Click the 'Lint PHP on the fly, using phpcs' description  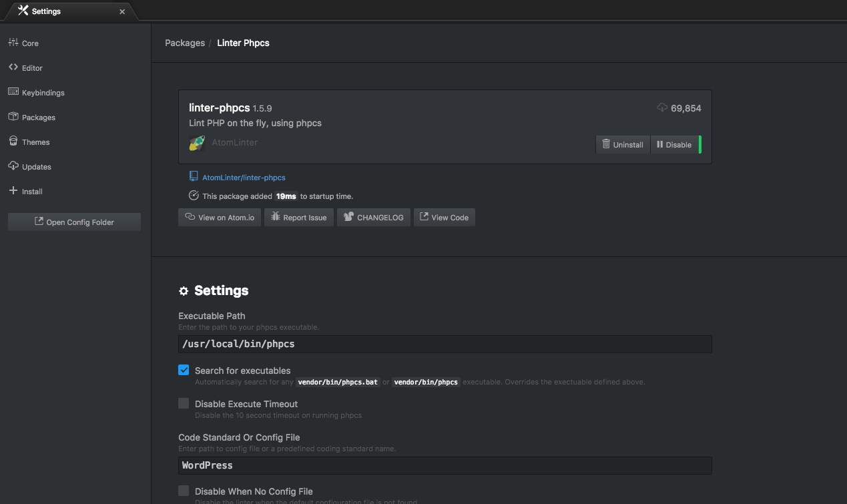coord(256,123)
